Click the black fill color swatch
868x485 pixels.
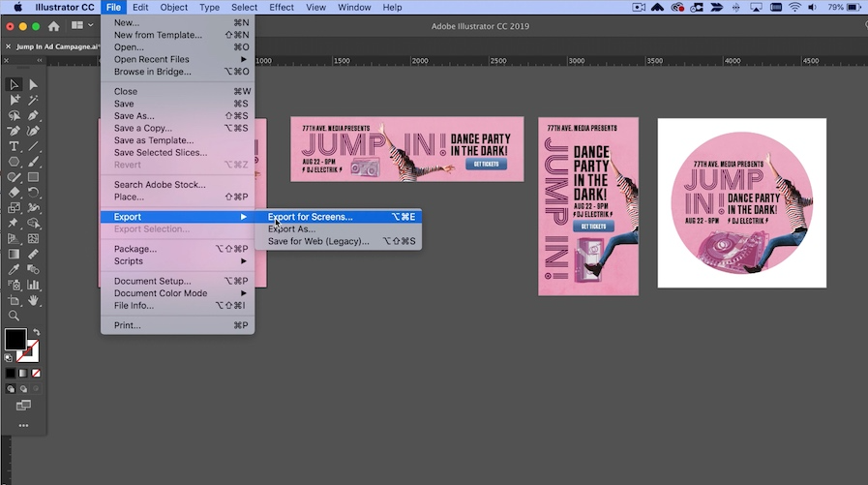15,340
